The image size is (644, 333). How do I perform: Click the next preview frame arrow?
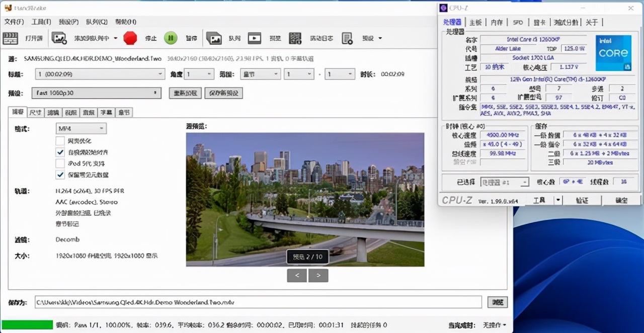click(x=318, y=275)
